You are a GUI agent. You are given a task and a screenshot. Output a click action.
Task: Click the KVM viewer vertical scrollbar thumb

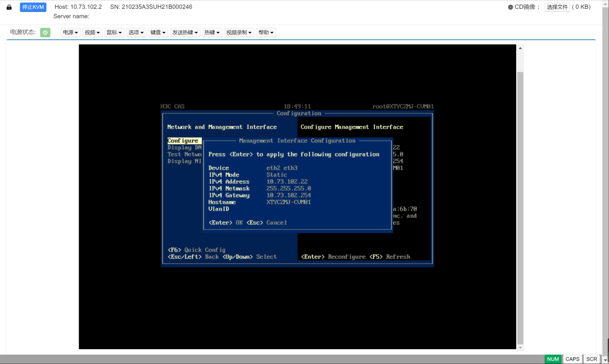[520, 208]
